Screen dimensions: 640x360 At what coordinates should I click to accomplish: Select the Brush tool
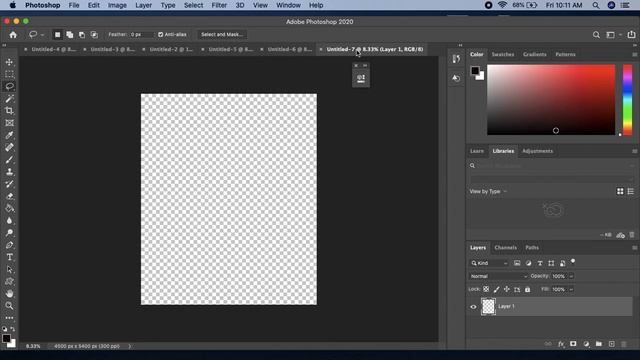(9, 160)
